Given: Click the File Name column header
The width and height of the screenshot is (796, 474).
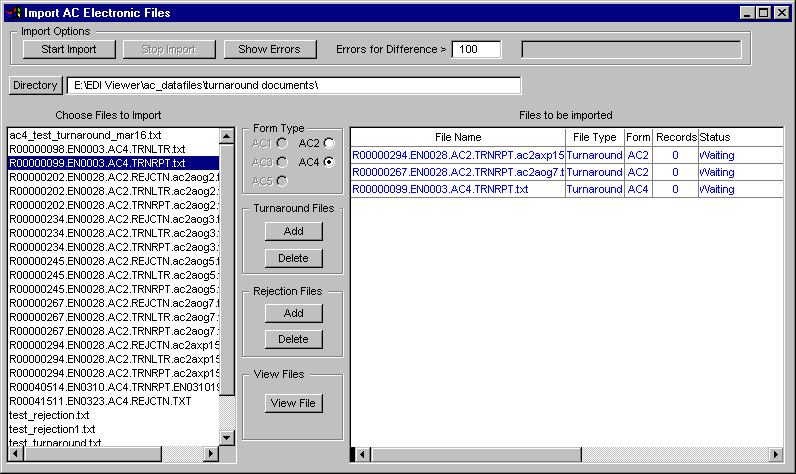Looking at the screenshot, I should coord(458,137).
